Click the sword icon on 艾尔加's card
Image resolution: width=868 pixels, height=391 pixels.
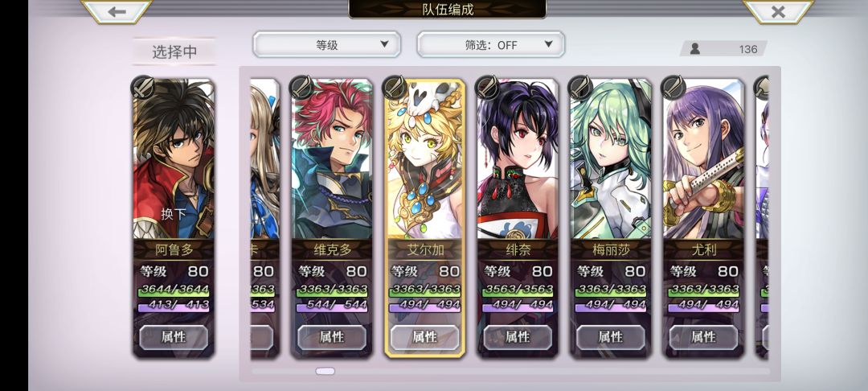point(395,88)
